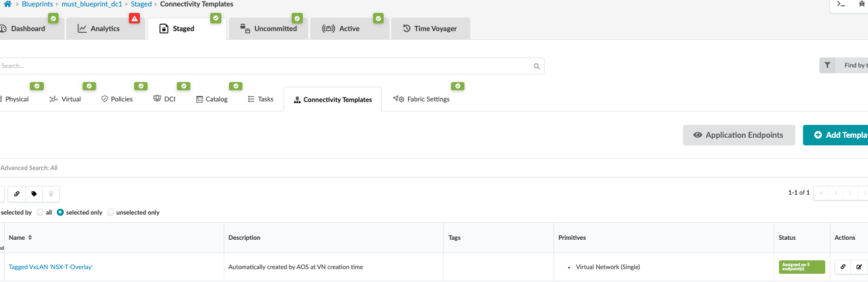Switch to the Fabric Settings tab
Image resolution: width=868 pixels, height=282 pixels.
coord(422,99)
